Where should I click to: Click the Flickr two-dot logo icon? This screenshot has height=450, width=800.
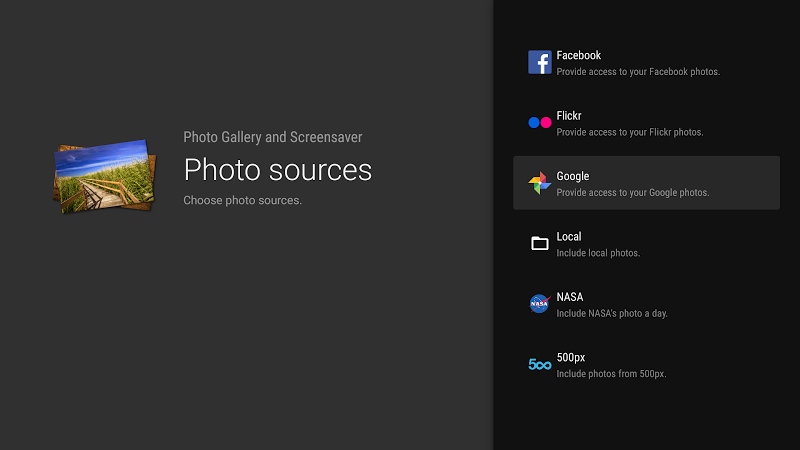pos(539,122)
